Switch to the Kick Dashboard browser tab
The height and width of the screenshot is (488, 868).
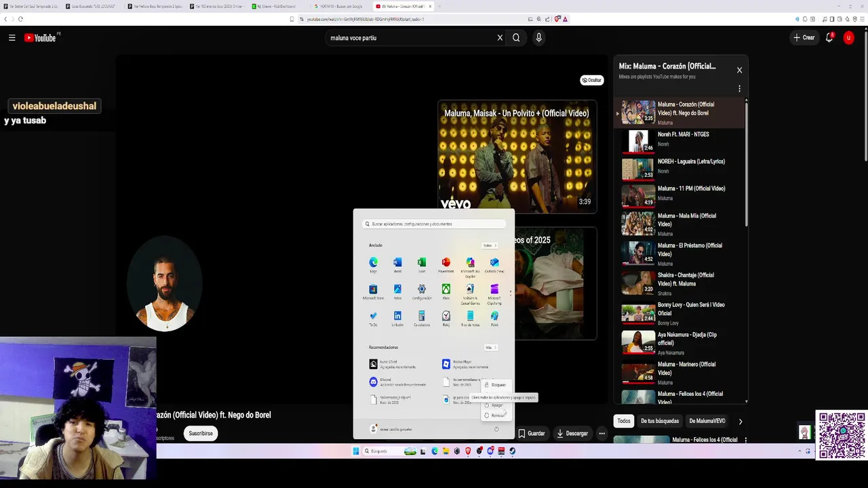[279, 6]
